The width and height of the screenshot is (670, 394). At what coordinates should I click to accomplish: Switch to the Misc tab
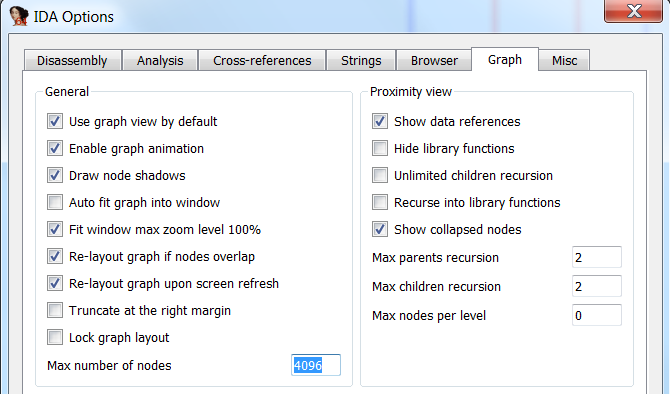564,61
